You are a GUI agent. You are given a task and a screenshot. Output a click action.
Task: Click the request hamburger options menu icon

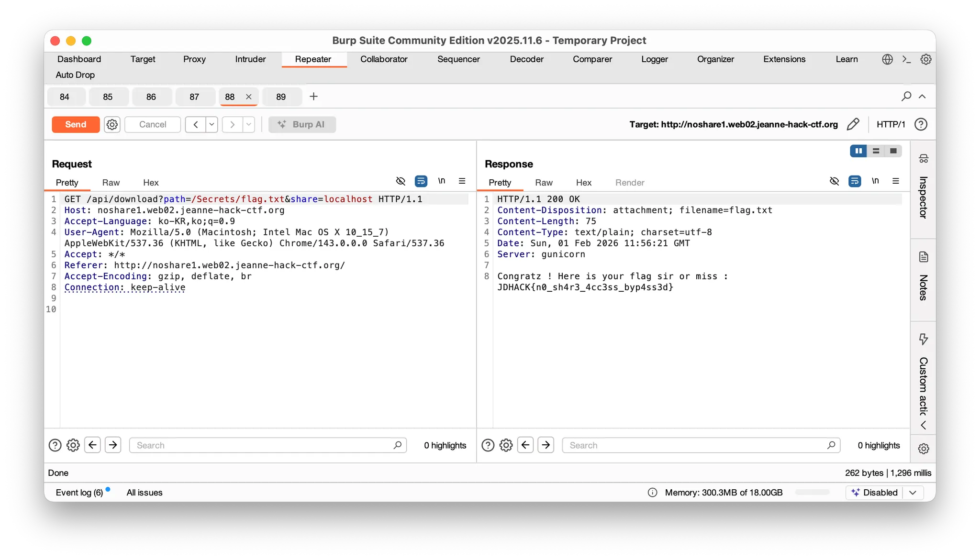coord(462,181)
